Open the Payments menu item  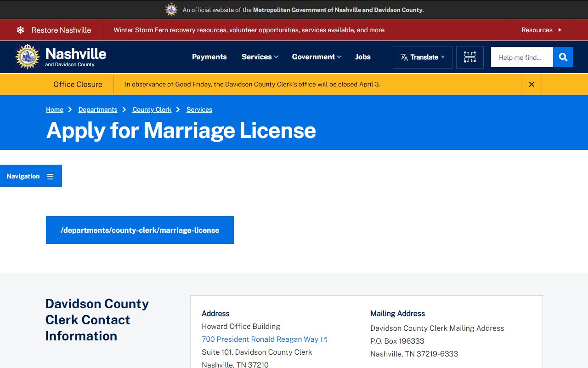click(x=209, y=57)
